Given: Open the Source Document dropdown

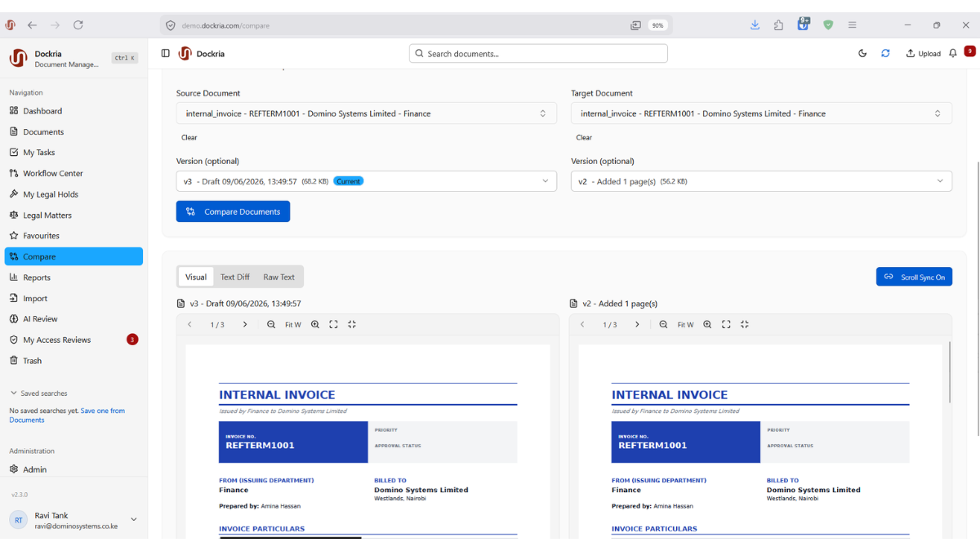Looking at the screenshot, I should (367, 113).
